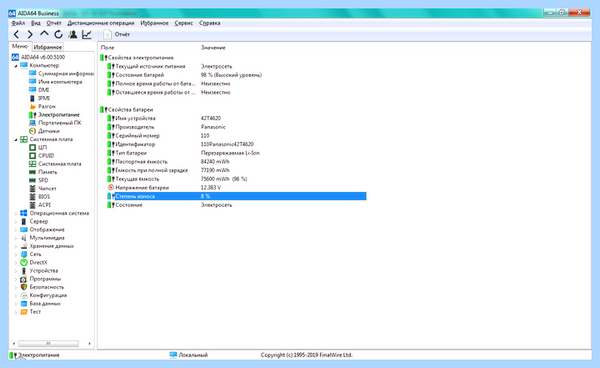Refresh the page with the circular arrow icon
This screenshot has width=600, height=368.
59,34
